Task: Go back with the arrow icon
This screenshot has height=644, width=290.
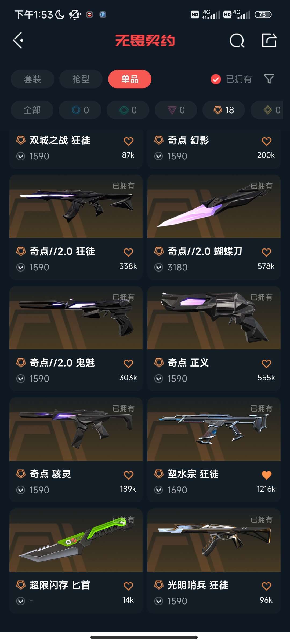Action: point(18,41)
